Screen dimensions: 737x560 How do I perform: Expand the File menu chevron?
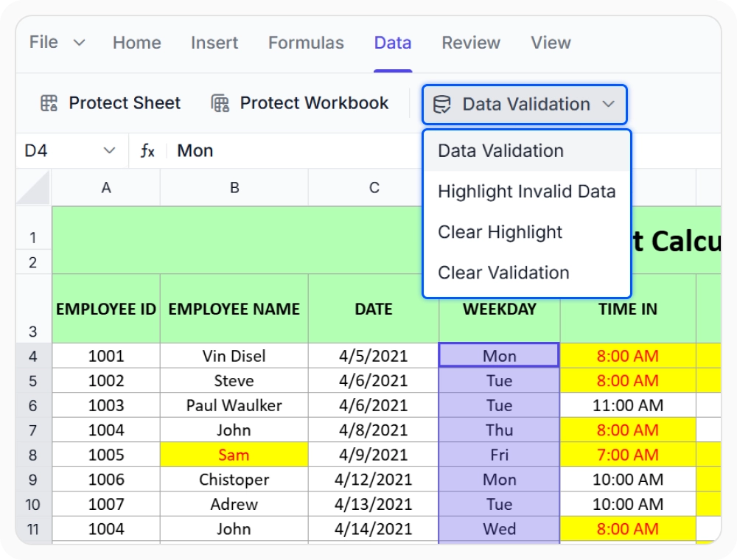80,43
